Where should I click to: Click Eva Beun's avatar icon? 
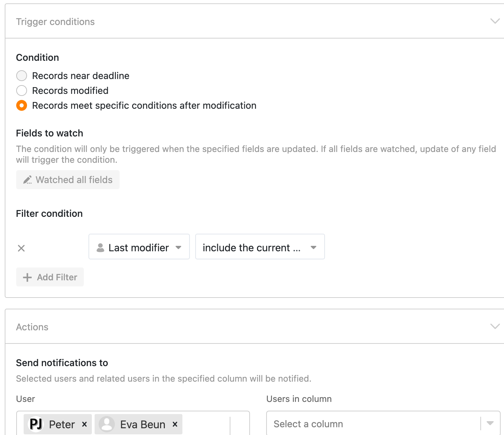tap(107, 424)
